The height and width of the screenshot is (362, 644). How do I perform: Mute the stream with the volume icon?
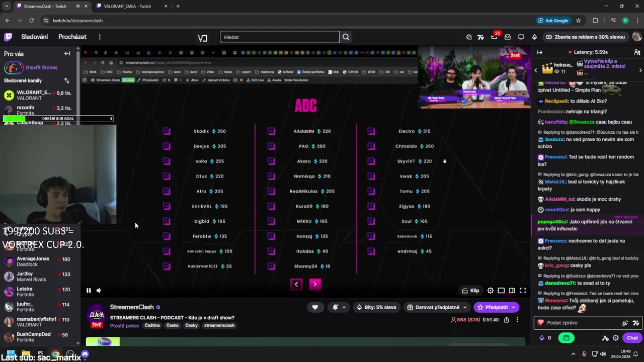tap(99, 290)
